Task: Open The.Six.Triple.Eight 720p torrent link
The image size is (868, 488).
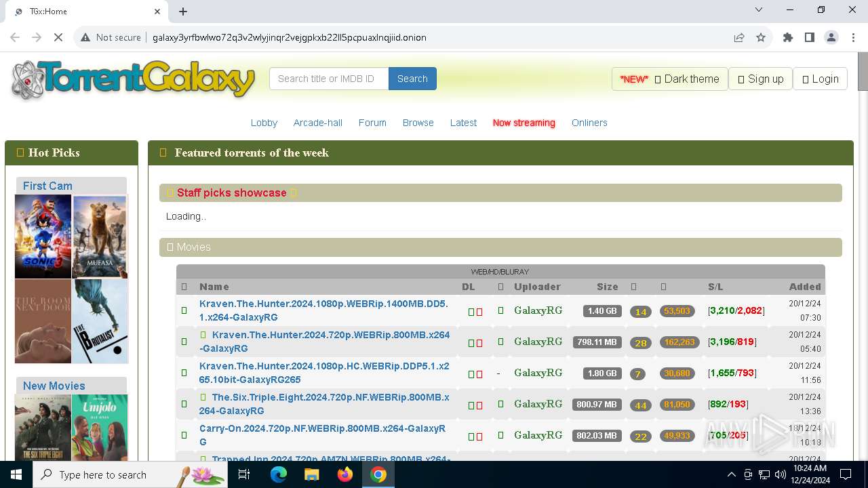Action: [x=324, y=404]
